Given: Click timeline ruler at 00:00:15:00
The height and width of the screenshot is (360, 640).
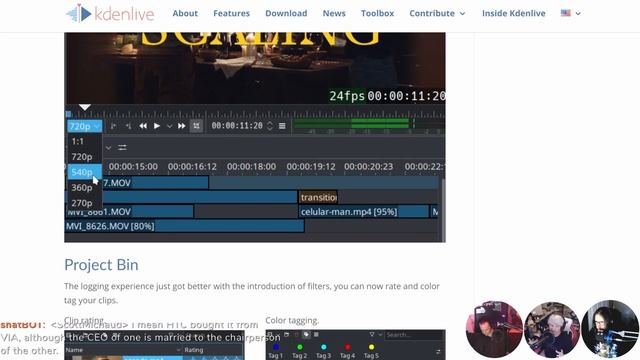Looking at the screenshot, I should [133, 167].
